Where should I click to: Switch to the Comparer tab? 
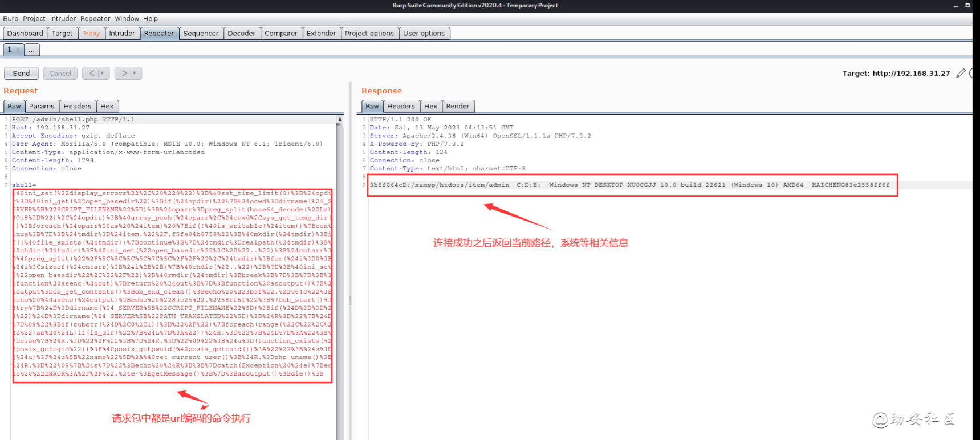[281, 33]
